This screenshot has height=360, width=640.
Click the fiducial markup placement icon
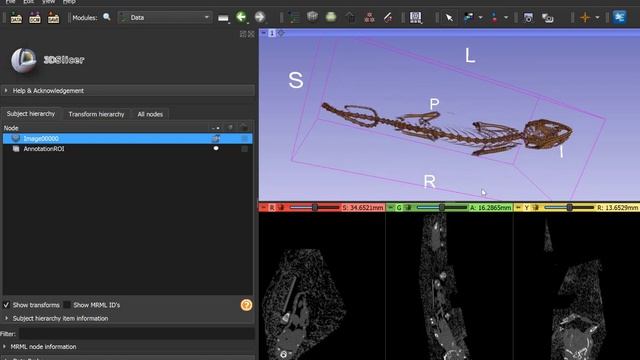[494, 18]
